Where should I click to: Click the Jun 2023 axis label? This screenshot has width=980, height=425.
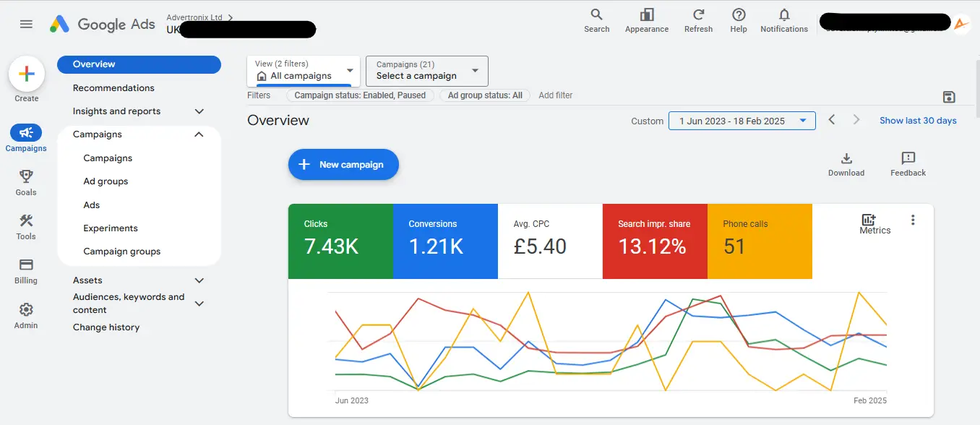[352, 400]
